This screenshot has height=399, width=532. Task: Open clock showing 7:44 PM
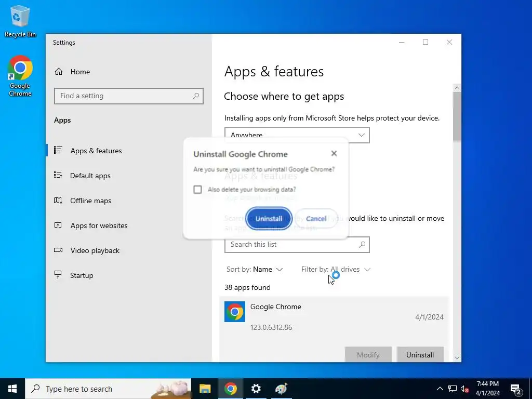[x=487, y=389]
